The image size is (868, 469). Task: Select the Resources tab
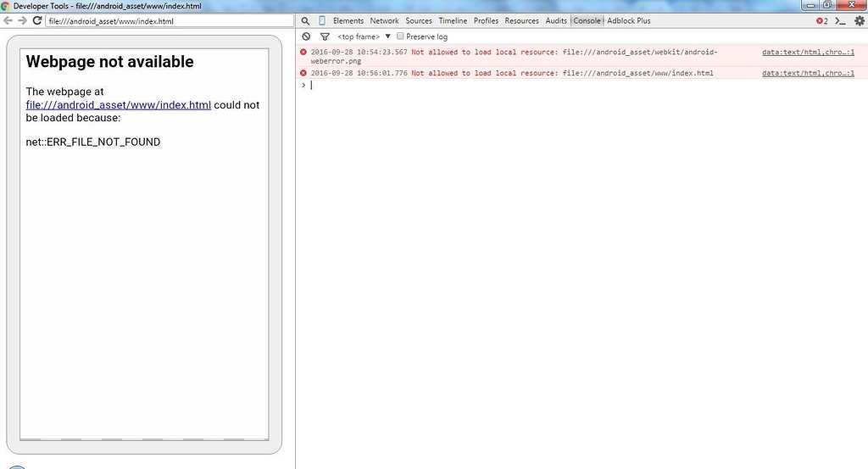pyautogui.click(x=521, y=20)
